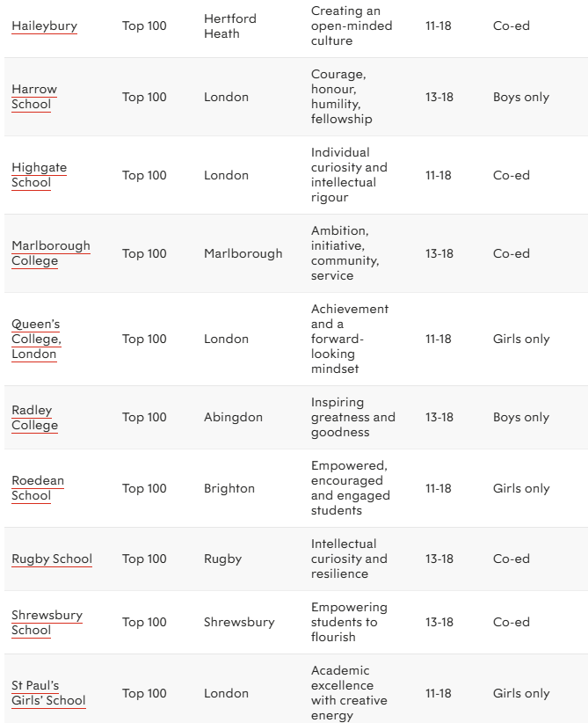588x723 pixels.
Task: Follow the St Paul's Girls' School link
Action: click(x=48, y=693)
